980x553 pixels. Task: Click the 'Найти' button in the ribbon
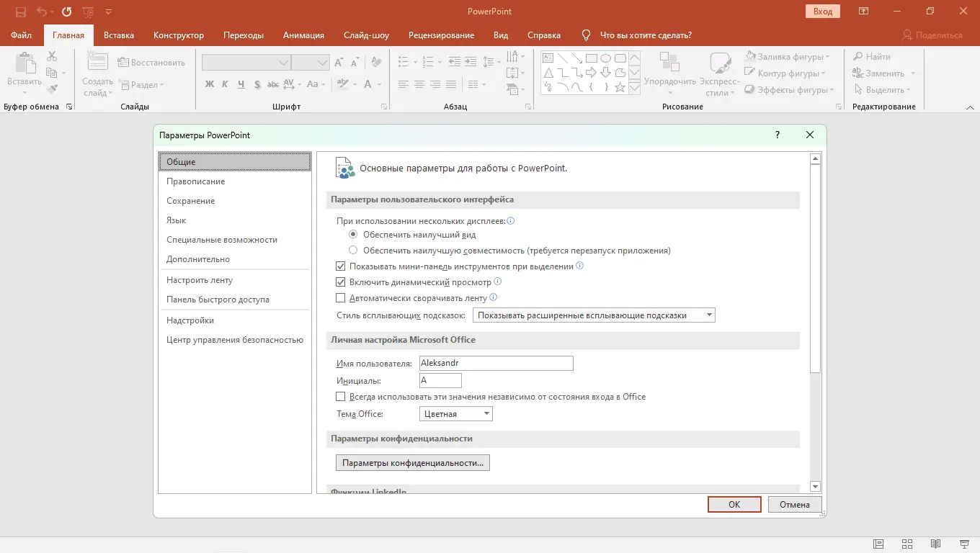pos(872,56)
